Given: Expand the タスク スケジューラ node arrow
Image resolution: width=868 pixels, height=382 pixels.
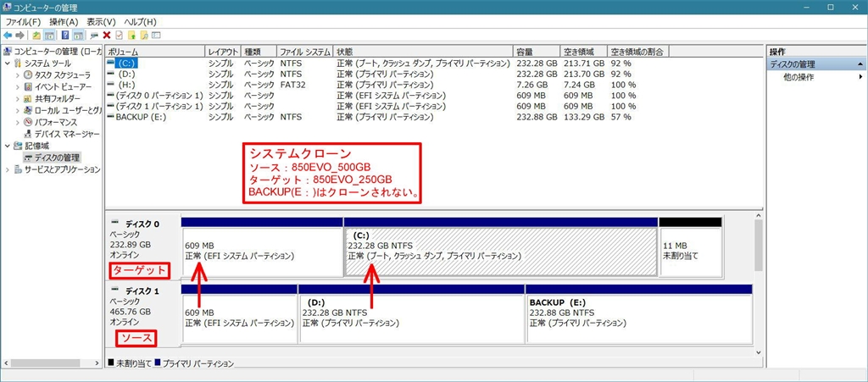Looking at the screenshot, I should (x=18, y=75).
